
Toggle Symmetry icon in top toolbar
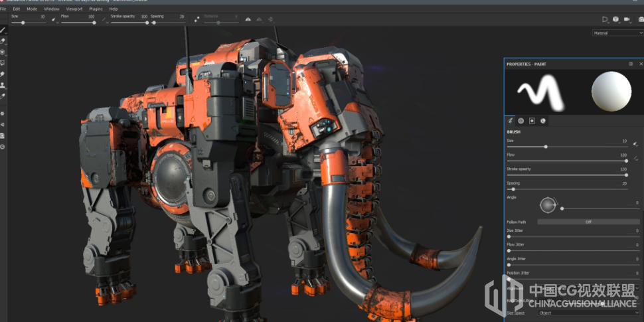248,19
